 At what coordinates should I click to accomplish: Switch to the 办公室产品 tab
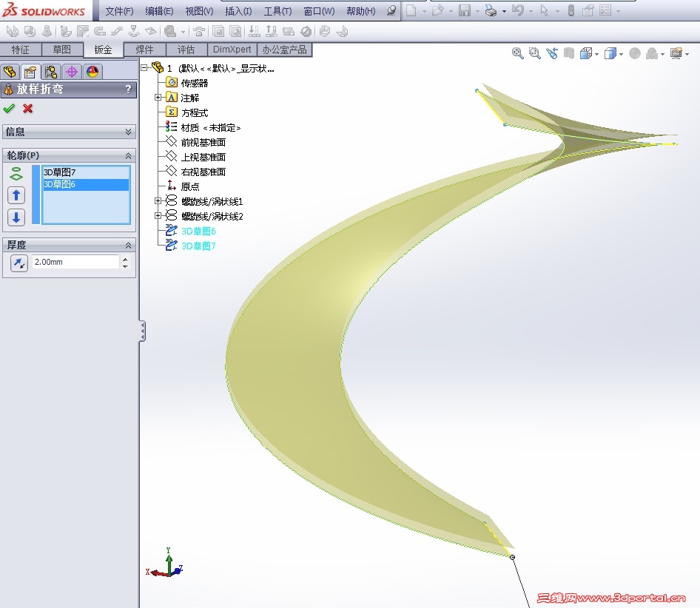tap(284, 50)
